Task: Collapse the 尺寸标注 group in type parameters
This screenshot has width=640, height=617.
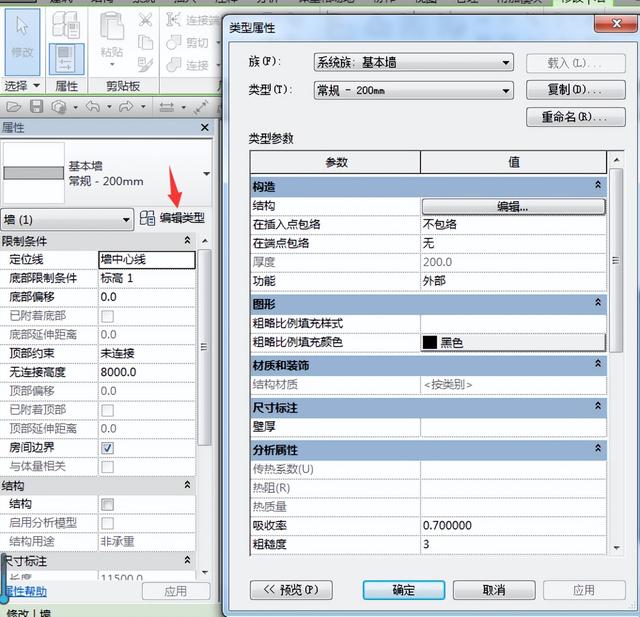Action: [598, 406]
